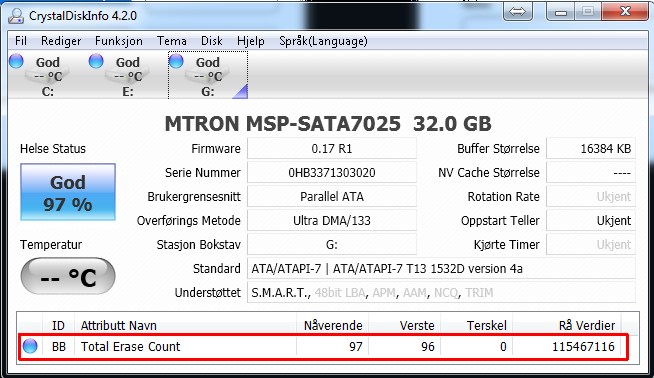Click the ID column header
This screenshot has height=378, width=654.
pyautogui.click(x=58, y=325)
